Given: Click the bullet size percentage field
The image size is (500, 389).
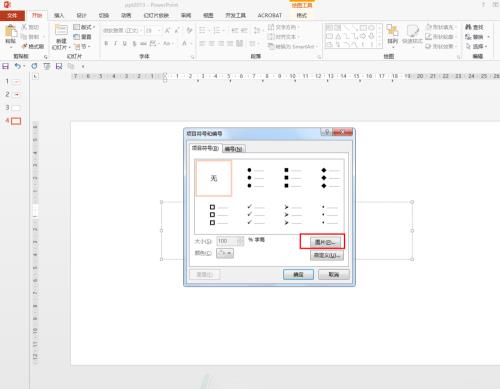Looking at the screenshot, I should 227,241.
